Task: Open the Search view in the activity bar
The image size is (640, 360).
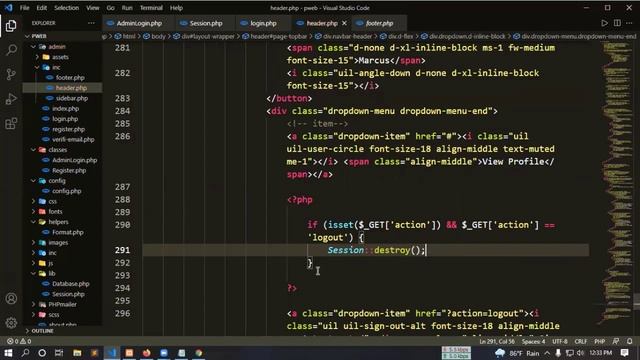Action: [11, 50]
